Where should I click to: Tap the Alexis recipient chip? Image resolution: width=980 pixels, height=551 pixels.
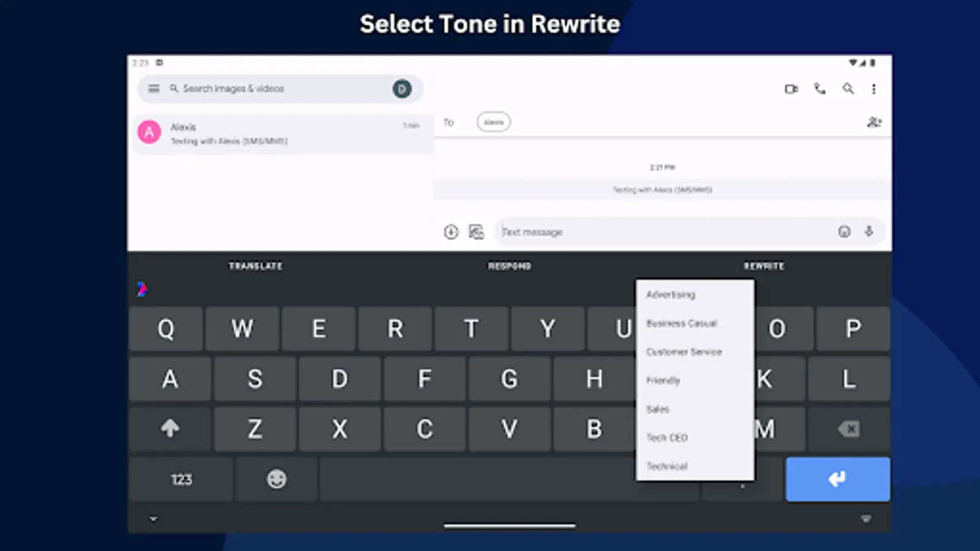(x=494, y=122)
